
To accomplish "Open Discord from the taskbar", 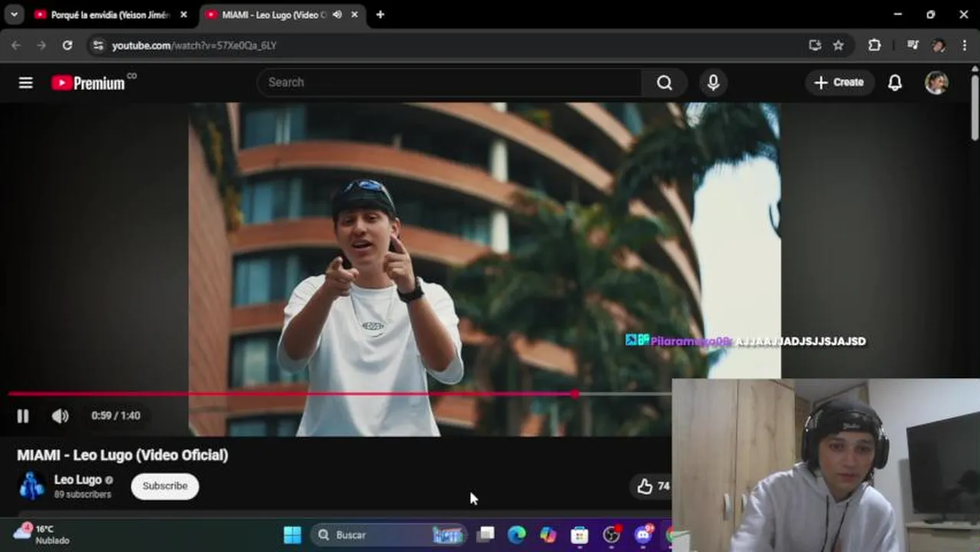I will (643, 535).
